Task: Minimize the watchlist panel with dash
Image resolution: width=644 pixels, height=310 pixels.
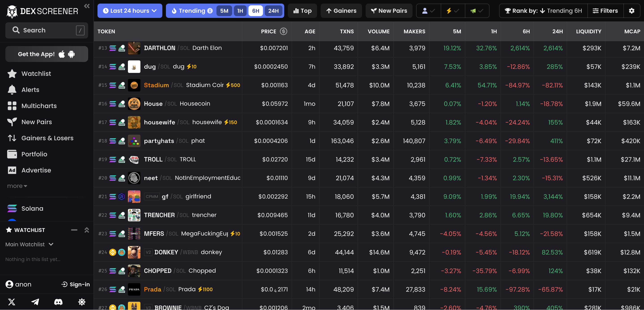Action: (74, 230)
